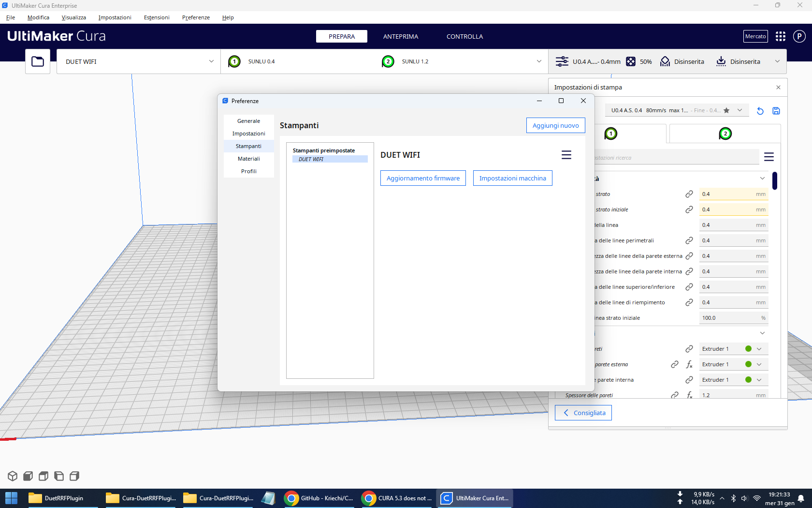
Task: Reset profile changes with the undo arrow
Action: [760, 111]
